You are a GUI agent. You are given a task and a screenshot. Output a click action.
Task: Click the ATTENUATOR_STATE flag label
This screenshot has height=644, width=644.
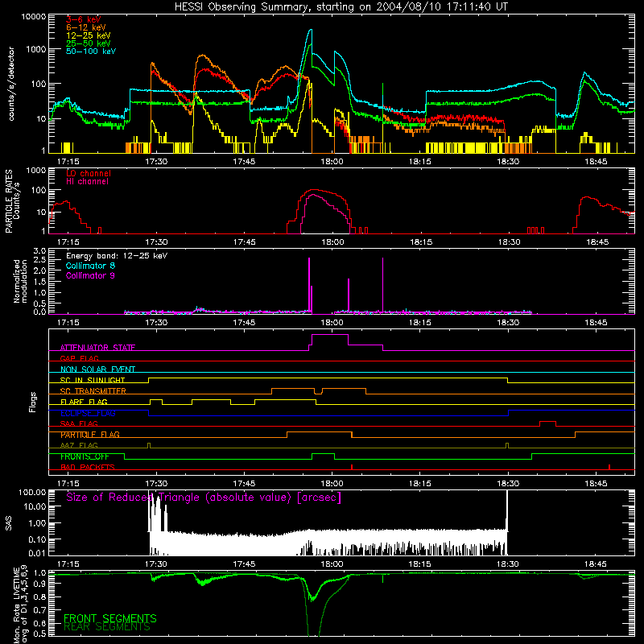(97, 348)
